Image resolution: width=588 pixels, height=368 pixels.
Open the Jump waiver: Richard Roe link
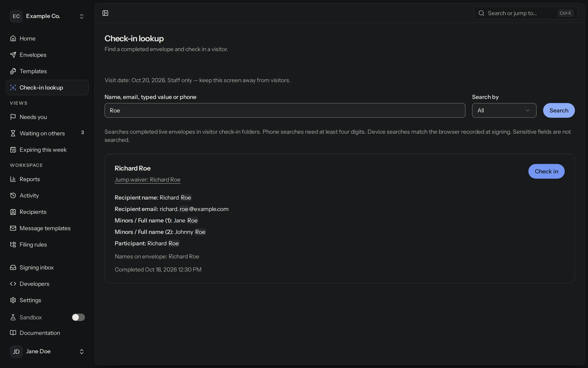147,180
